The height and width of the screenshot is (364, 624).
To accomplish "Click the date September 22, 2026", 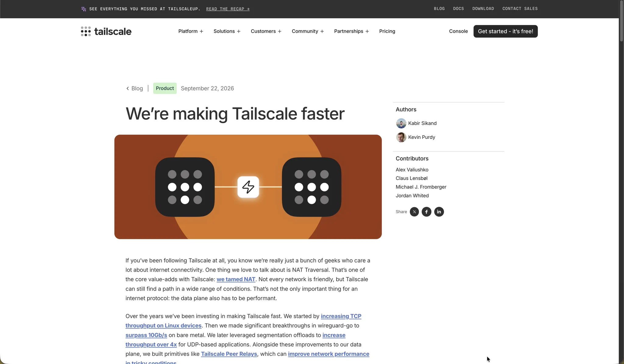I will coord(207,88).
